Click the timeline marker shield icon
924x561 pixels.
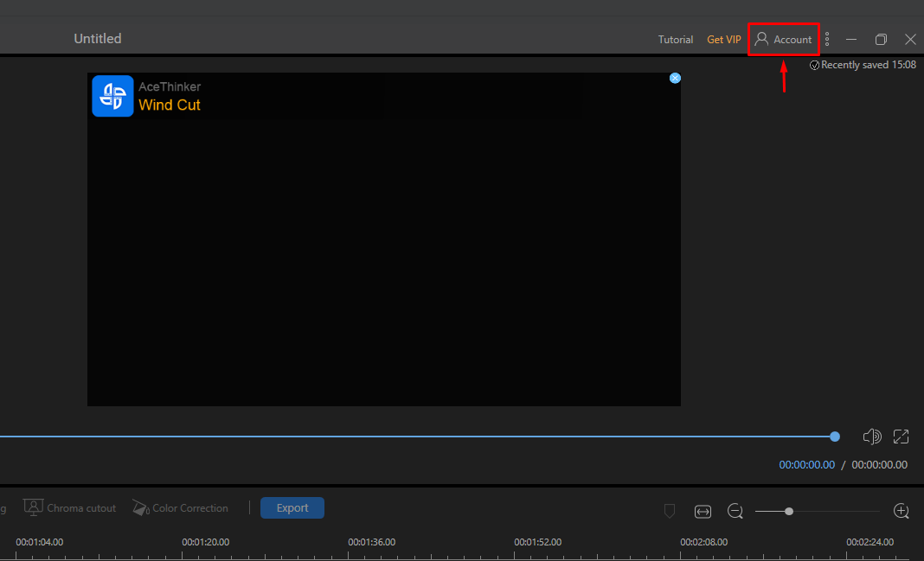[x=670, y=511]
